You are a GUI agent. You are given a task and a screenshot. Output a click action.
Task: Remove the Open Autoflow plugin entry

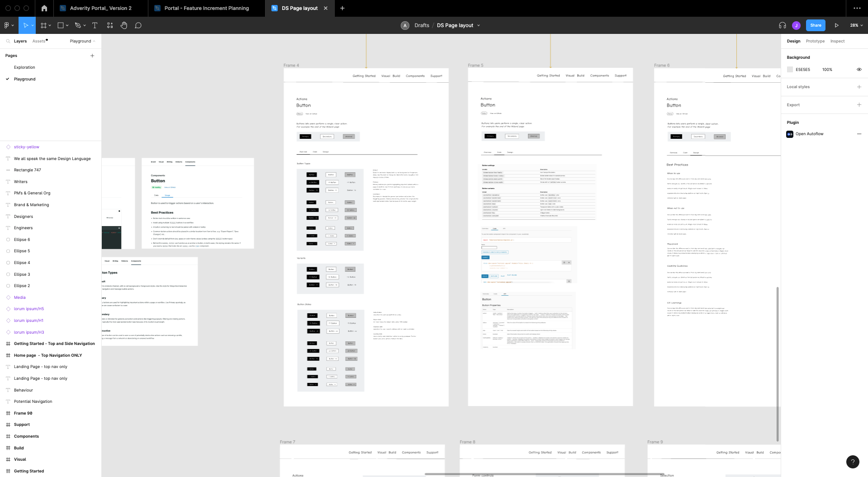point(859,134)
